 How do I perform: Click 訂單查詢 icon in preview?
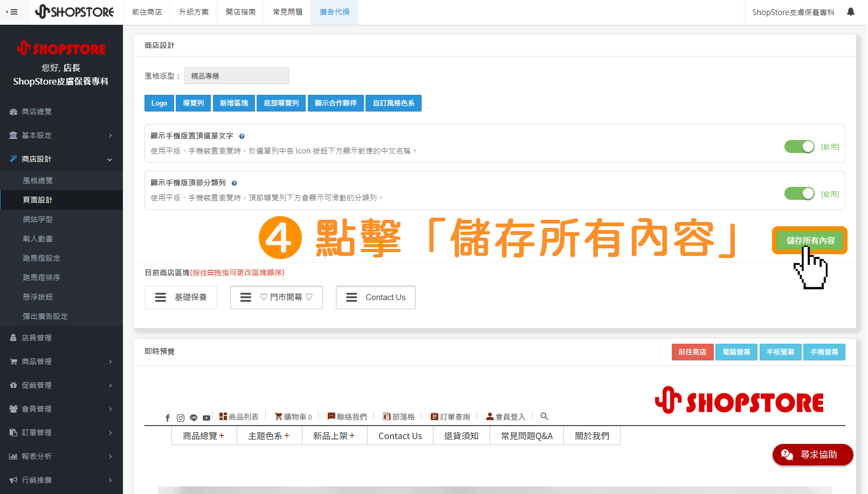click(x=435, y=416)
